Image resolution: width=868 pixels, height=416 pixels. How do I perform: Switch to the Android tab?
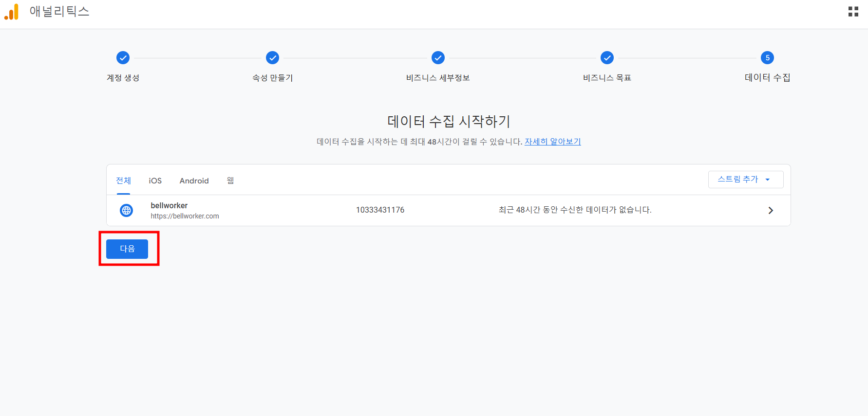click(x=194, y=181)
